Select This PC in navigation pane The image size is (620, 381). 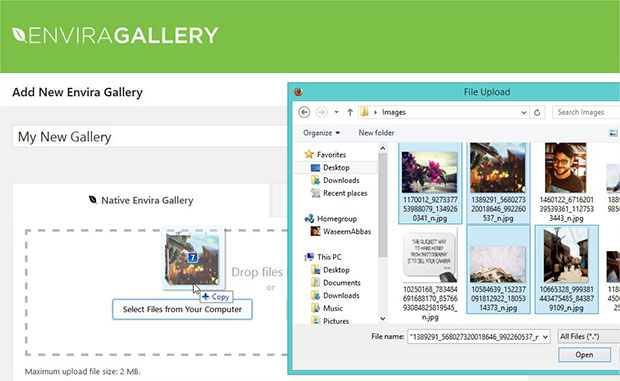323,257
